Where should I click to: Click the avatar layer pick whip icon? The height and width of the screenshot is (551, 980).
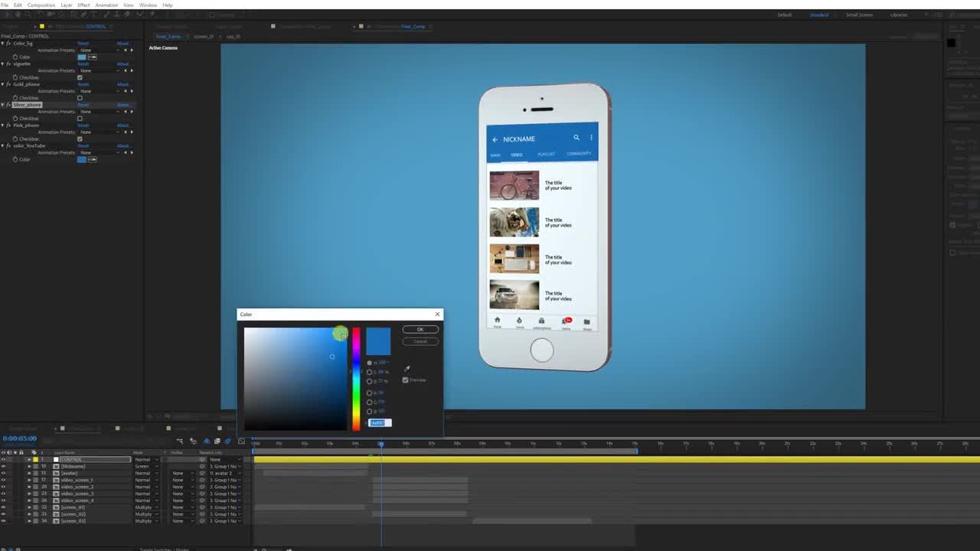coord(202,473)
